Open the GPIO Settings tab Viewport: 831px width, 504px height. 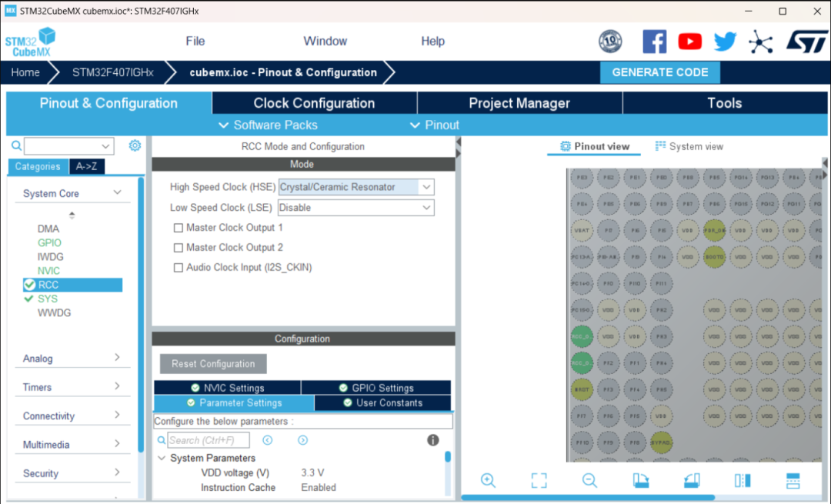376,387
